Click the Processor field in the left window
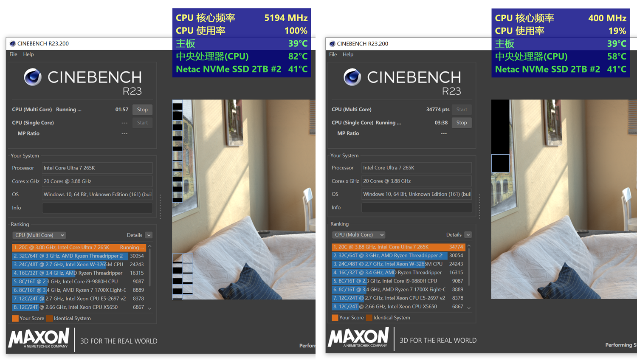This screenshot has width=637, height=364. tap(97, 168)
